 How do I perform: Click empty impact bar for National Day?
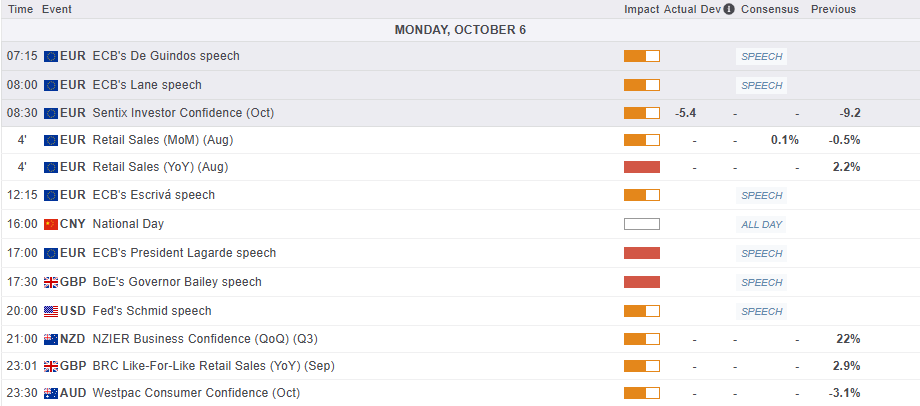coord(642,224)
